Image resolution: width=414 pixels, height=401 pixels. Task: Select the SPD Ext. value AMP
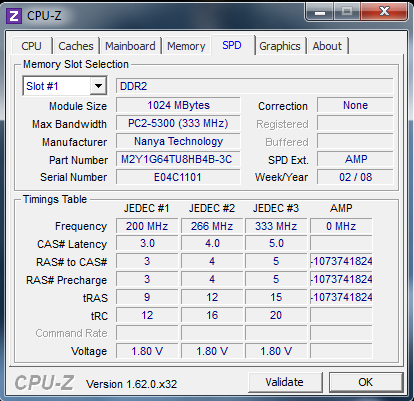tap(355, 159)
